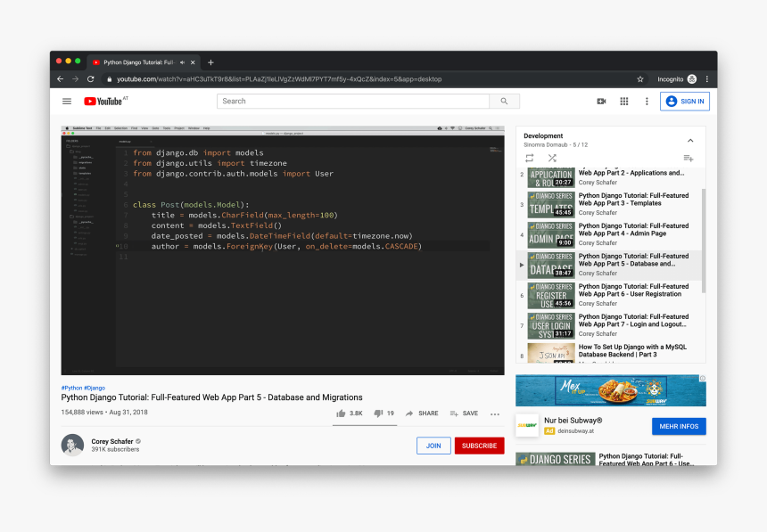Screen dimensions: 767x532
Task: Click the Sign In button
Action: [684, 102]
